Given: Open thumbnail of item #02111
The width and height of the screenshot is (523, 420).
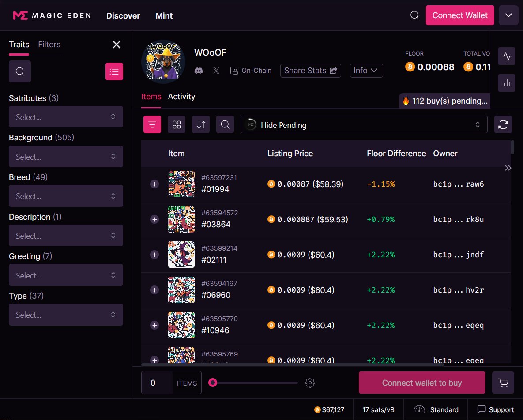Looking at the screenshot, I should coord(181,255).
